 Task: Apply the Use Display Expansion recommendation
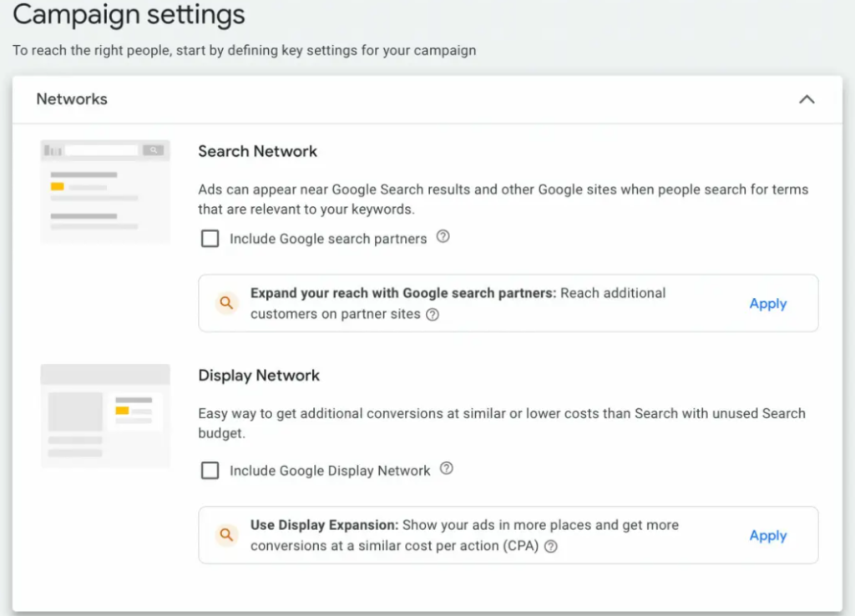(x=768, y=535)
